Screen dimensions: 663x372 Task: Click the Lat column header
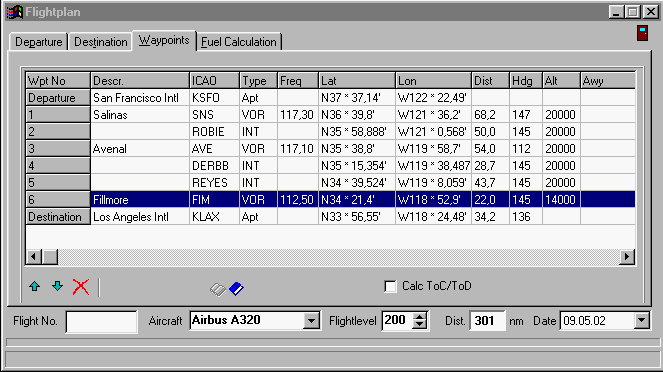(x=357, y=80)
